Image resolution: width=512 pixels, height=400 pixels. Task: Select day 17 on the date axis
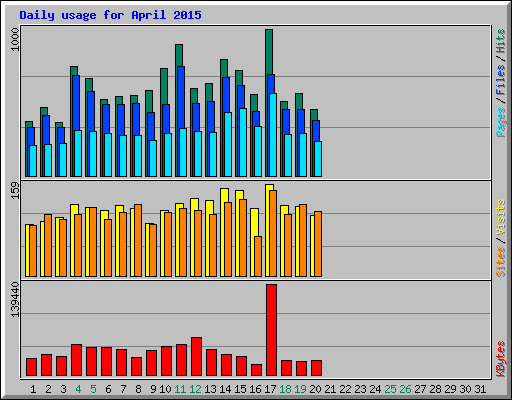tap(270, 389)
